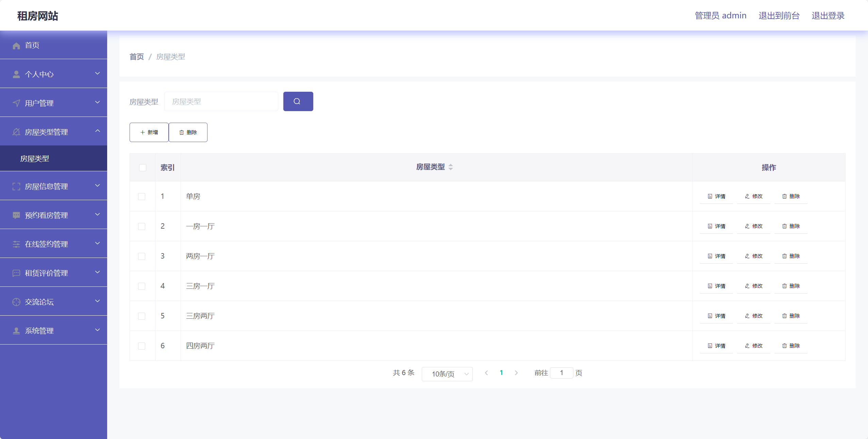Image resolution: width=868 pixels, height=439 pixels.
Task: Click the 删除 trash icon for 两房一厅
Action: click(x=784, y=256)
